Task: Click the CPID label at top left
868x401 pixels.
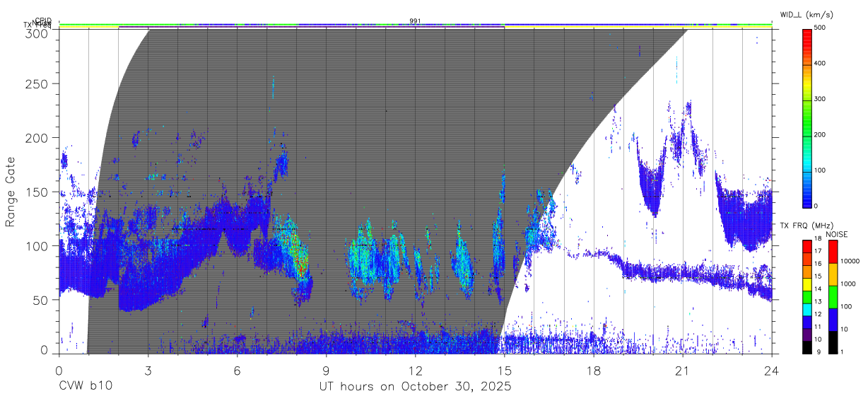Action: click(x=42, y=21)
